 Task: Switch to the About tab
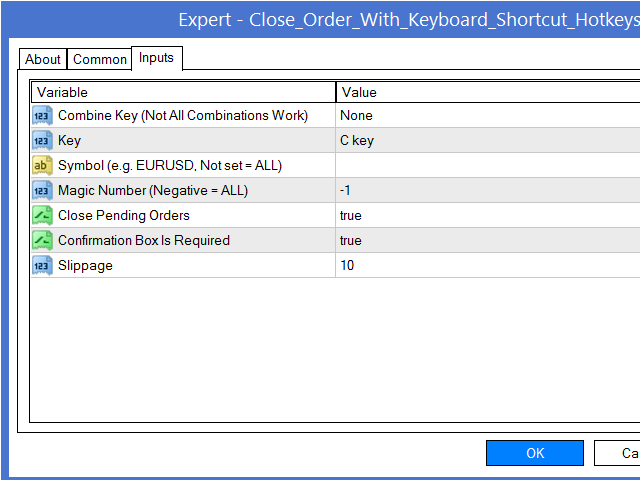pyautogui.click(x=43, y=60)
